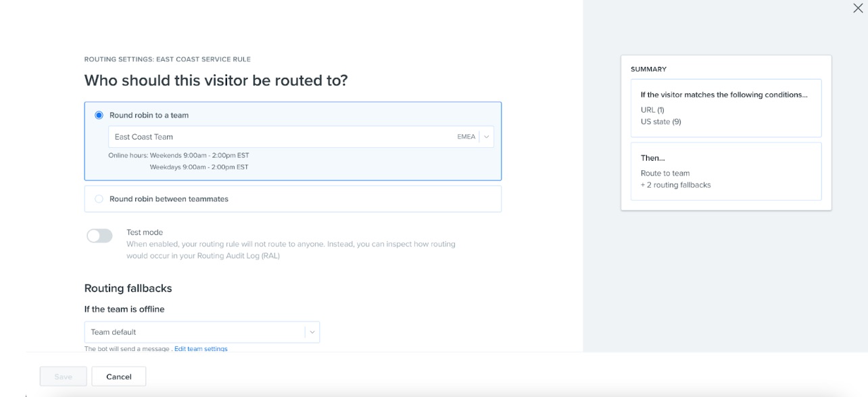Expand the team selector chevron arrow

click(x=486, y=137)
